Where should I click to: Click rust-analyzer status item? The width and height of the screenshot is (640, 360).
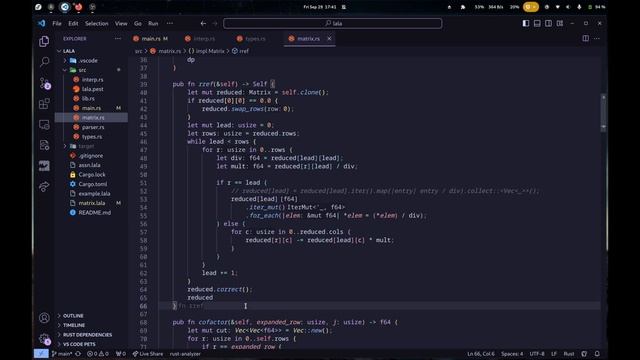[185, 354]
